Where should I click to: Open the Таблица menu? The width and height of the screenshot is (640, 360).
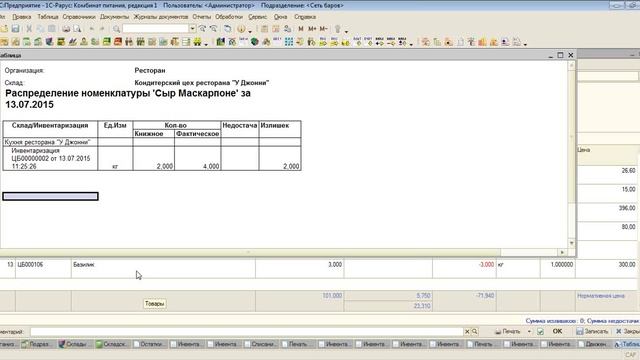pyautogui.click(x=48, y=17)
